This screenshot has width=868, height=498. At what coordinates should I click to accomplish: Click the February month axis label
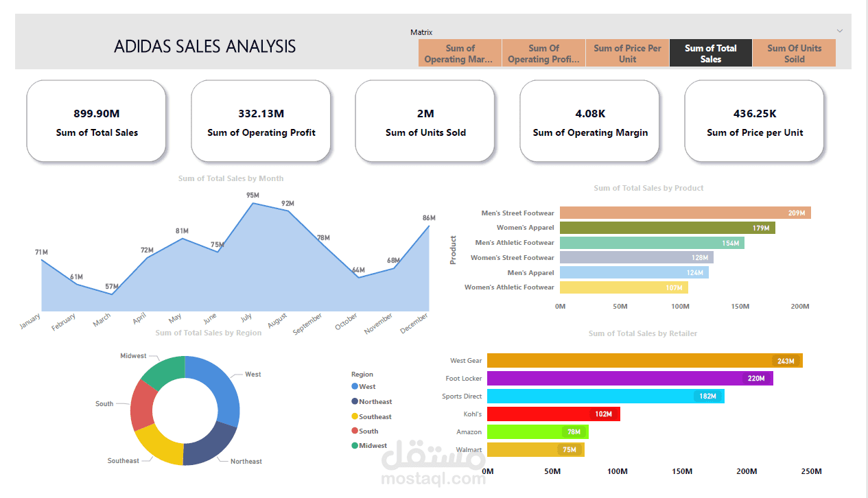tap(63, 322)
